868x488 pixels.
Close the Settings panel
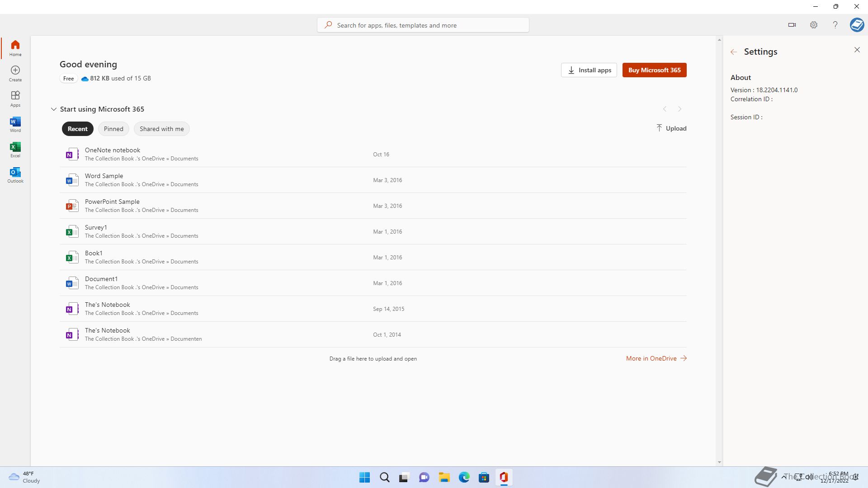[x=857, y=50]
